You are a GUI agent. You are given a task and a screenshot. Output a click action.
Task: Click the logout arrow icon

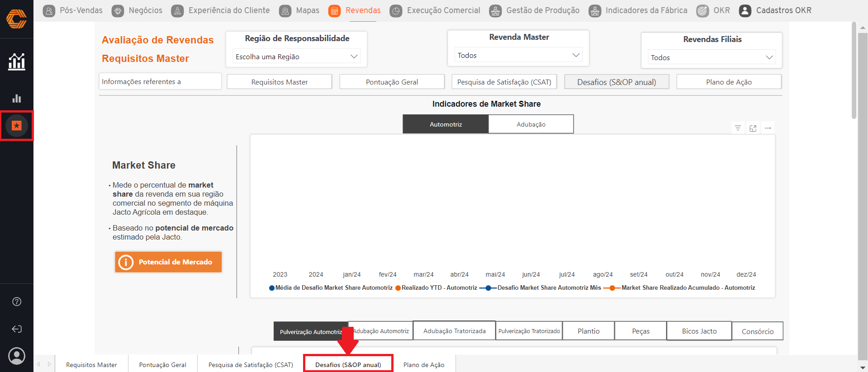point(17,329)
